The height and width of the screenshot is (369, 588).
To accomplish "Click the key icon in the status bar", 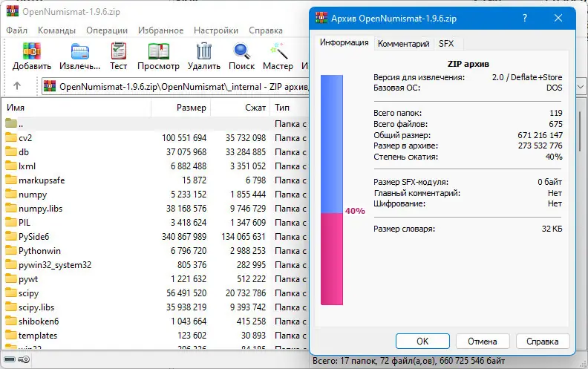I will [24, 359].
